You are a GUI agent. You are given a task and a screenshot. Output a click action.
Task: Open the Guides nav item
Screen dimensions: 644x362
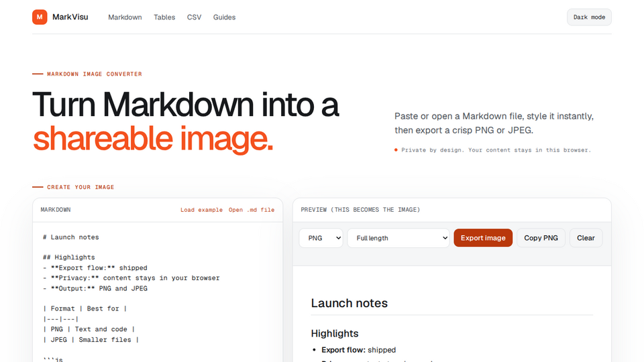pos(224,17)
